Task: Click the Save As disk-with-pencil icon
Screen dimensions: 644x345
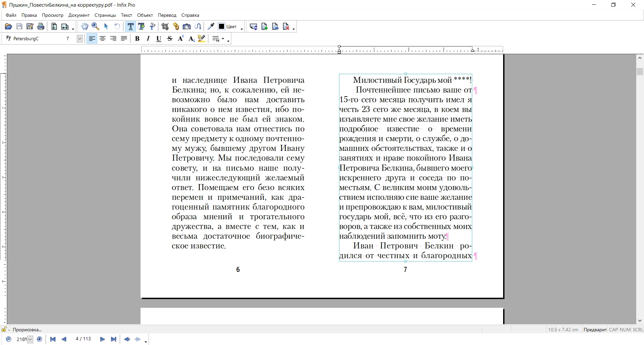Action: pos(30,26)
